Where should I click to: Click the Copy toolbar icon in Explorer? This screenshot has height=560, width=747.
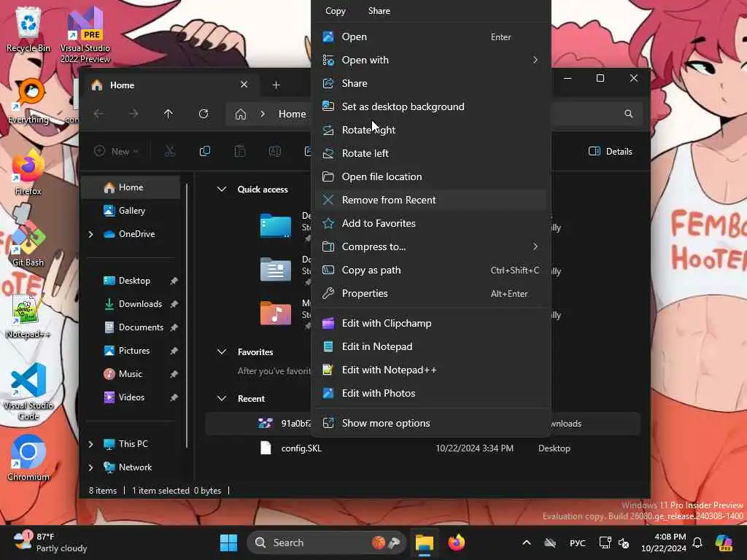coord(205,152)
